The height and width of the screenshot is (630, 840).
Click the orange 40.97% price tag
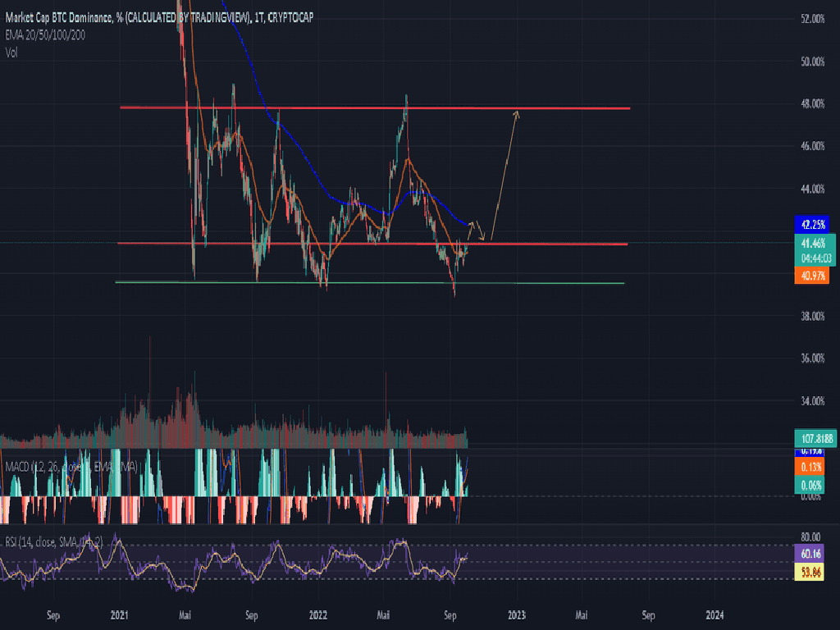811,277
